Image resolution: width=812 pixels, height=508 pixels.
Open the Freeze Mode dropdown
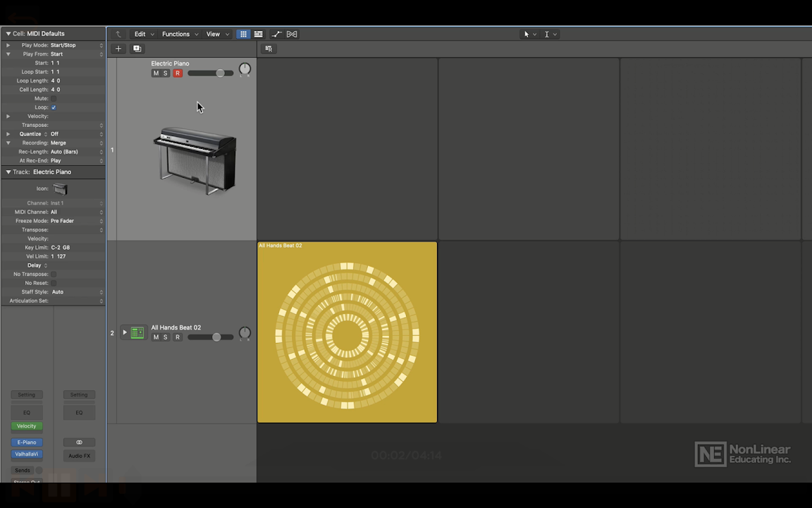(75, 221)
